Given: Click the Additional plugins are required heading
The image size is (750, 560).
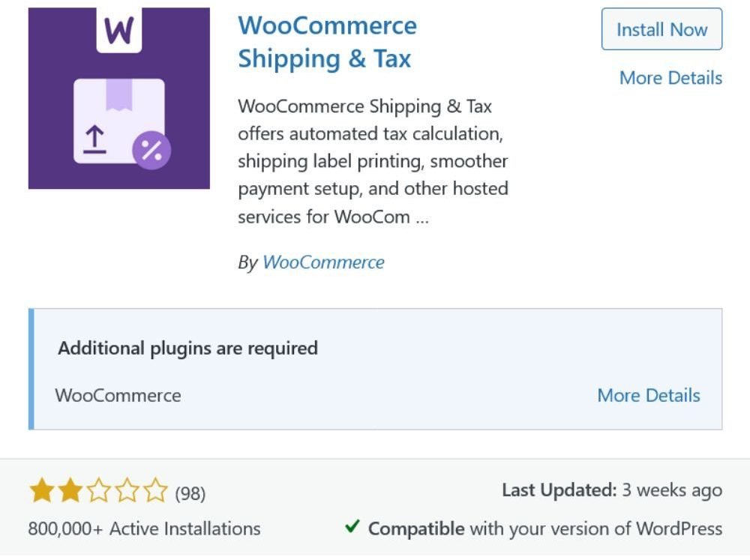Looking at the screenshot, I should [x=187, y=349].
